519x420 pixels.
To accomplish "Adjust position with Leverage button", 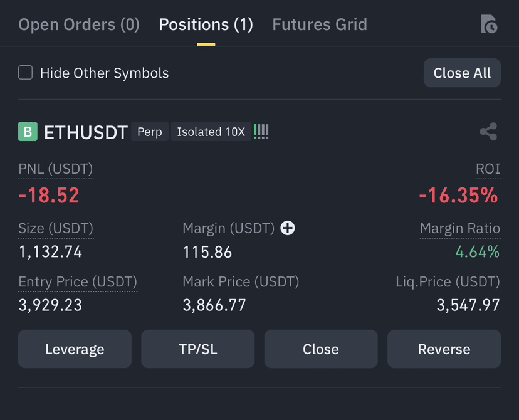I will pyautogui.click(x=75, y=349).
